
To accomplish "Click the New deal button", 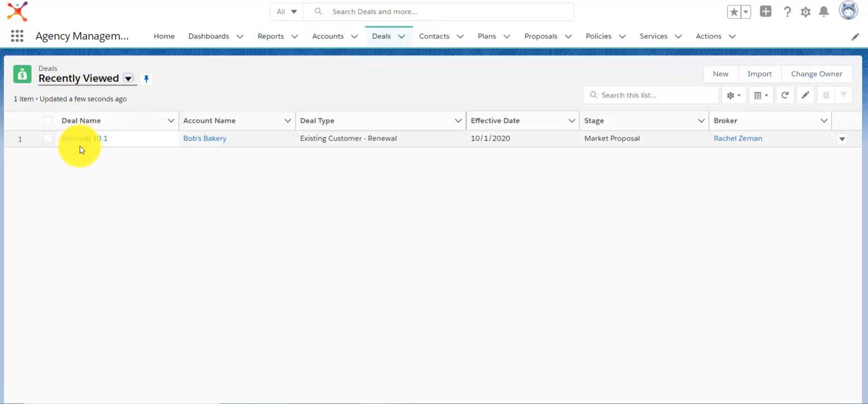I will [721, 74].
